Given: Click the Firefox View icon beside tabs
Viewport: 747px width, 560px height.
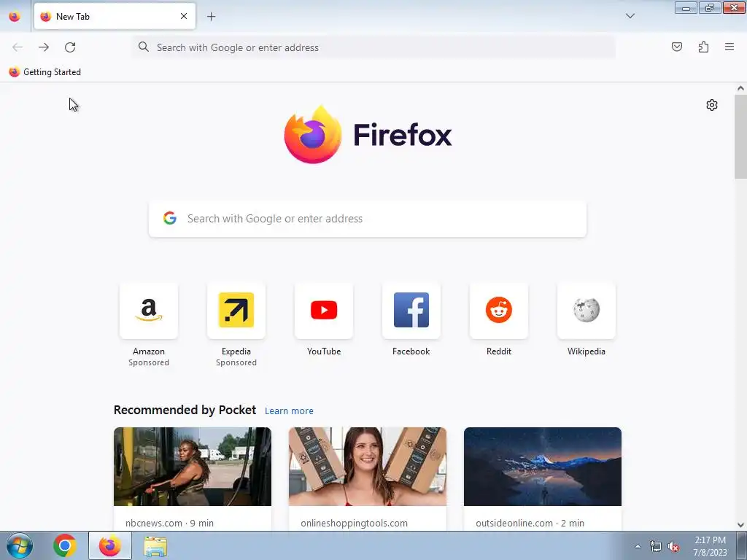Looking at the screenshot, I should click(x=15, y=16).
